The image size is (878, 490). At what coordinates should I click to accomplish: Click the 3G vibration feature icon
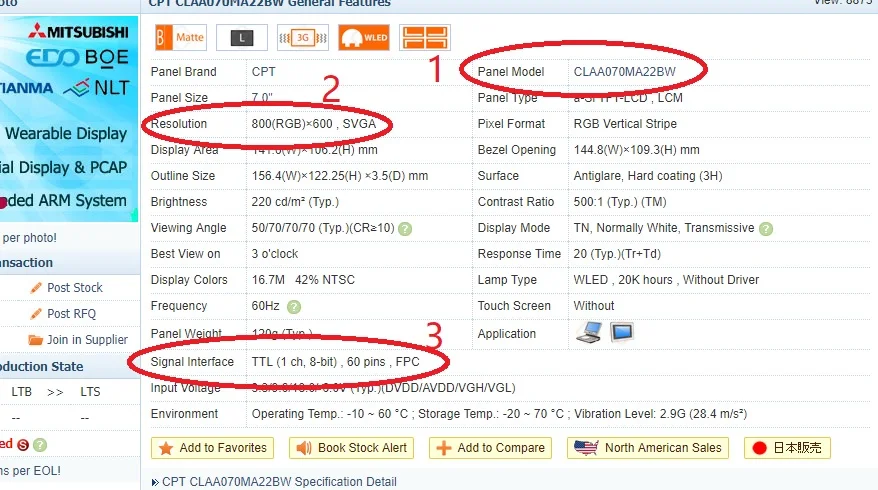coord(303,38)
